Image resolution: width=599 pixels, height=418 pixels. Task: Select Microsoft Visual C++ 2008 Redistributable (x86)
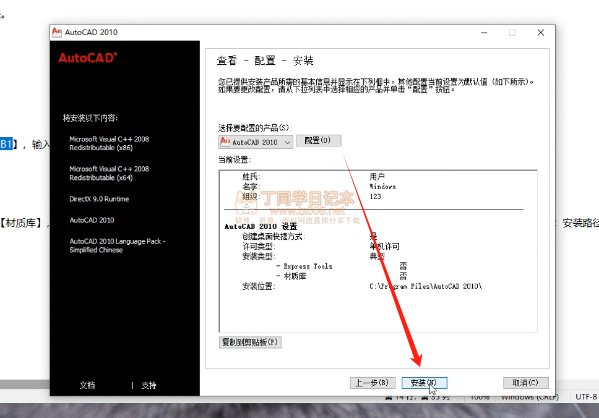(109, 143)
